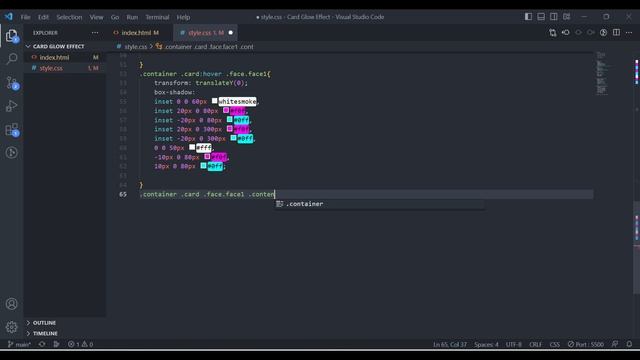Image resolution: width=640 pixels, height=360 pixels.
Task: Open the Go menu
Action: 115,17
